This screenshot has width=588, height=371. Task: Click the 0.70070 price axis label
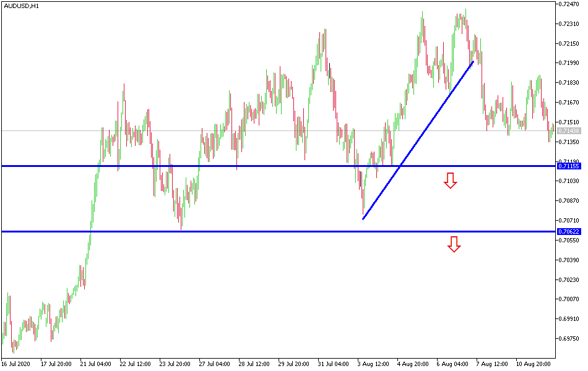click(x=568, y=299)
